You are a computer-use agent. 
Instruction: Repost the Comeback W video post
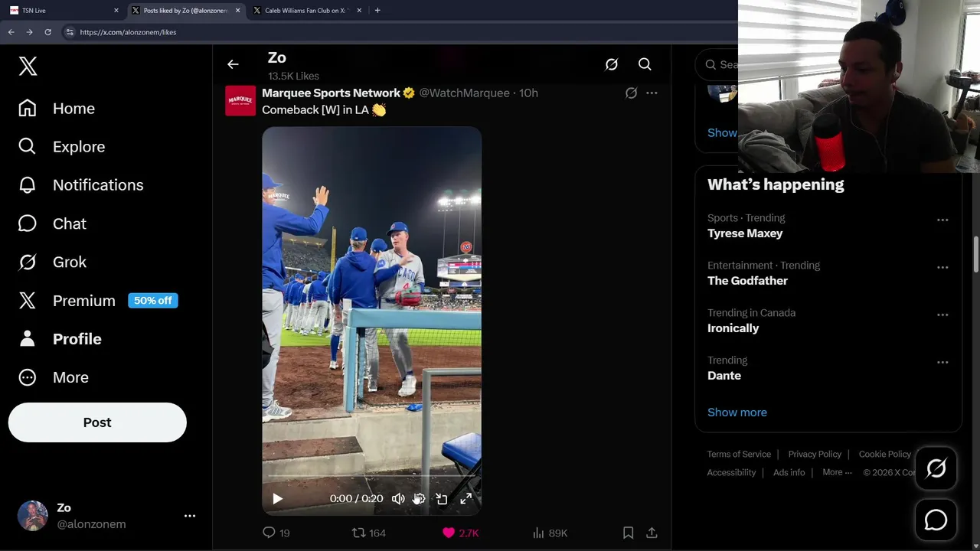(358, 533)
